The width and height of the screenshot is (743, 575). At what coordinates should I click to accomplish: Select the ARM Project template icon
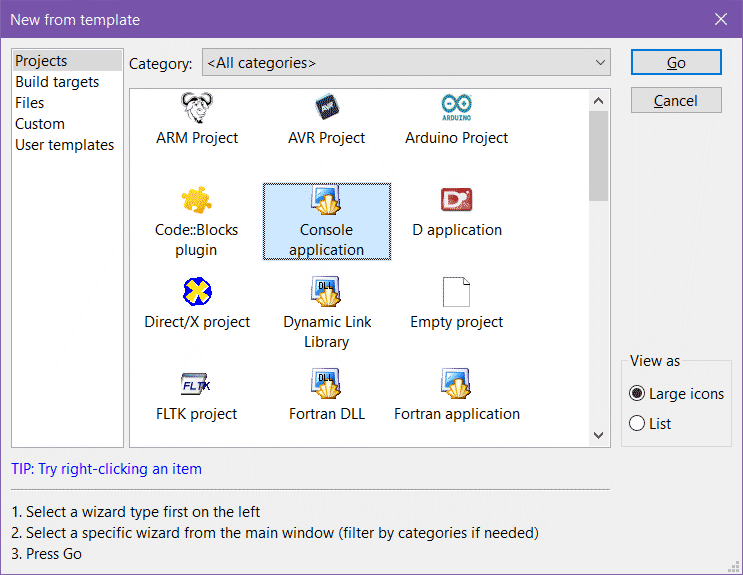197,107
